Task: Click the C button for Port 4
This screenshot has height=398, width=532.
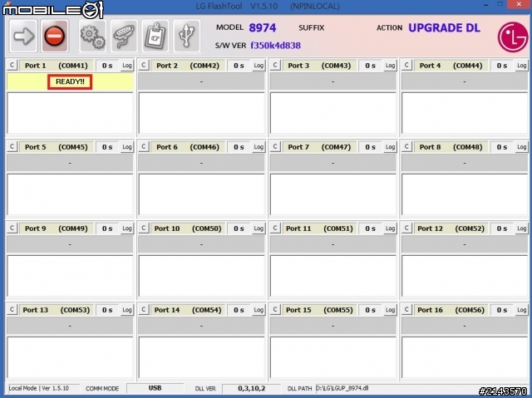Action: point(406,65)
